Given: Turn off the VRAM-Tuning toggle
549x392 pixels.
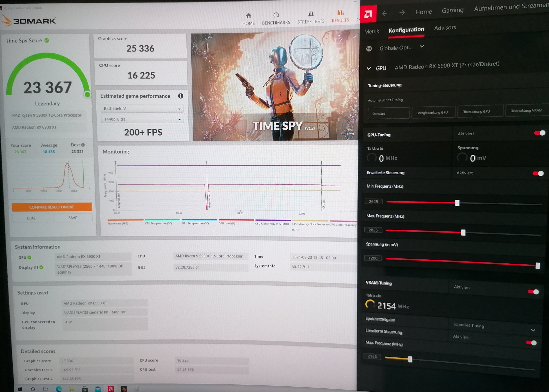Looking at the screenshot, I should [533, 292].
